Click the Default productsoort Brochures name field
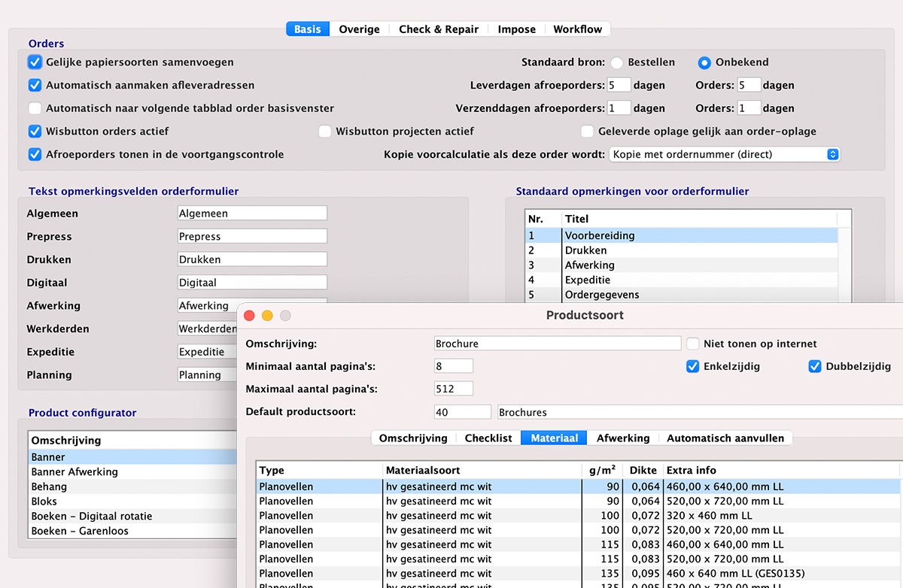This screenshot has height=588, width=903. 700,412
